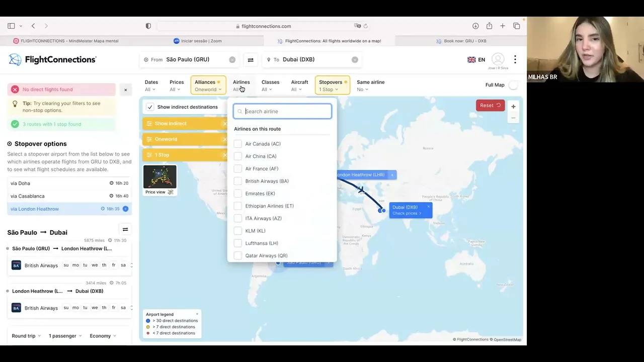The height and width of the screenshot is (362, 644).
Task: Zoom out on the map
Action: click(513, 118)
